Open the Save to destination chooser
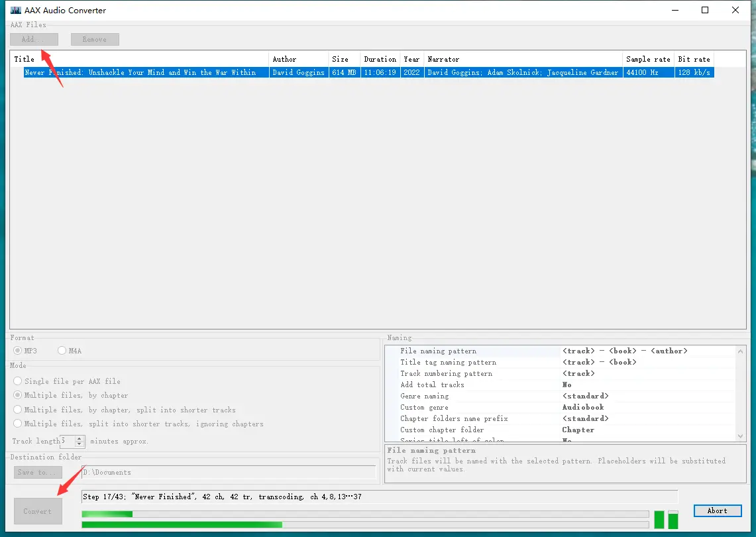 tap(38, 472)
